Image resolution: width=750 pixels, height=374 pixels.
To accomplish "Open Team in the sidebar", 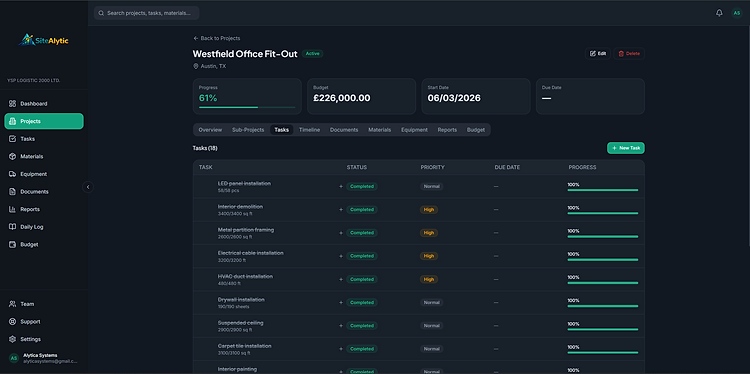I will coord(44,304).
